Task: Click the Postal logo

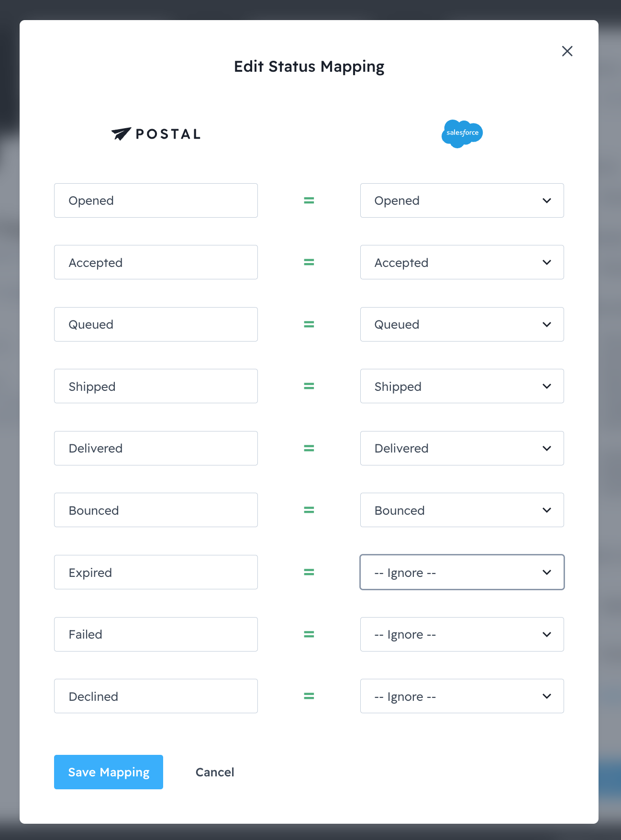Action: [x=156, y=134]
